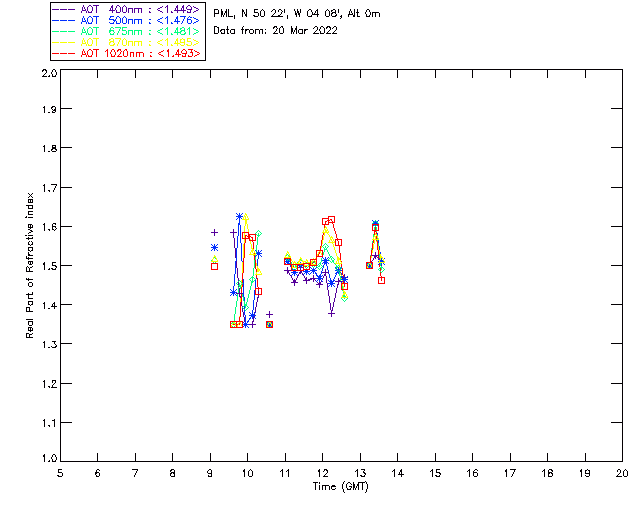This screenshot has height=512, width=640.
Task: Click the x-axis tick label 16
Action: (x=472, y=473)
